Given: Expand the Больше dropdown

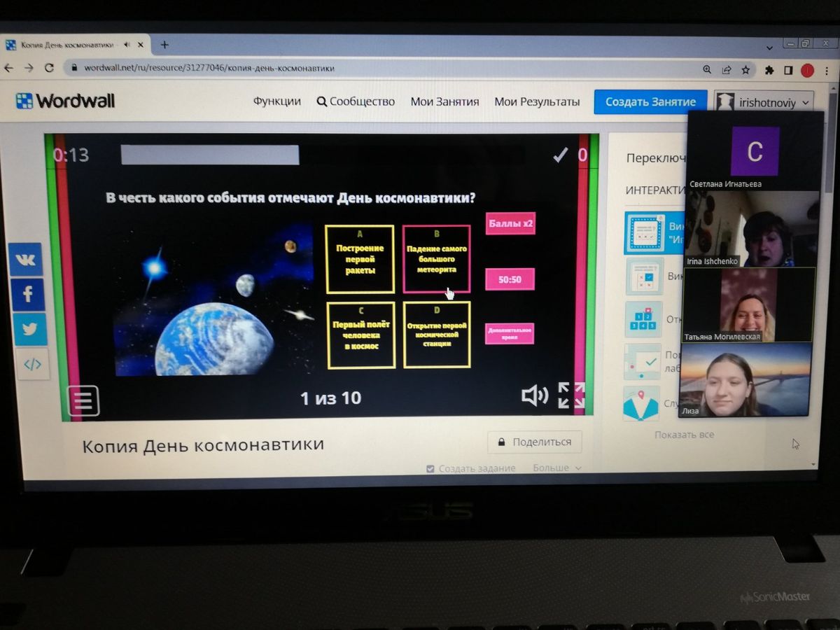Looking at the screenshot, I should [557, 468].
